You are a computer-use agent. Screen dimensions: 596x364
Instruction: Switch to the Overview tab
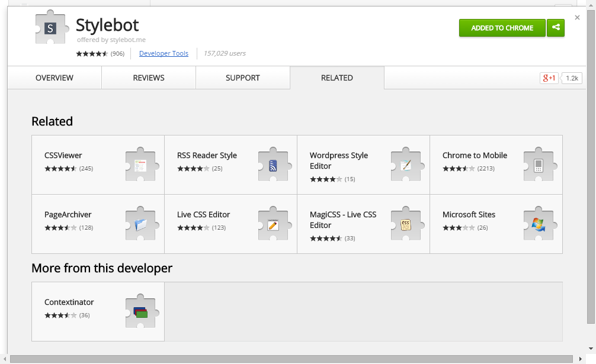click(55, 78)
